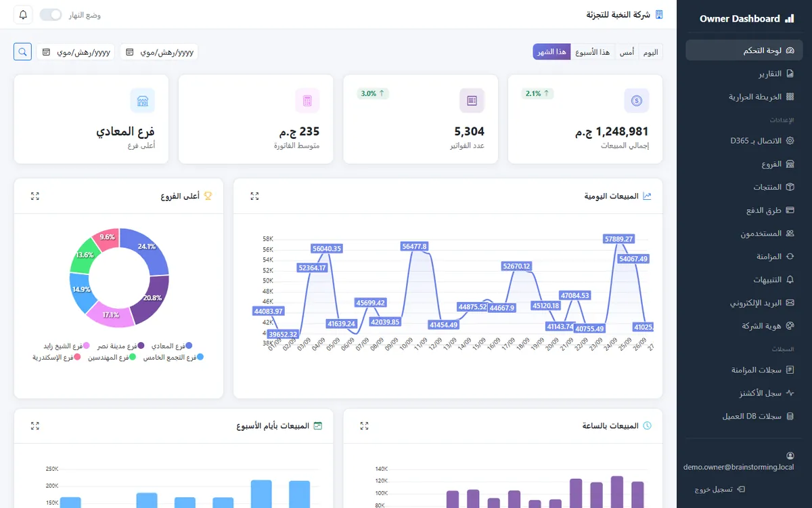
Task: Open لوحة التحكم in the sidebar
Action: (744, 50)
